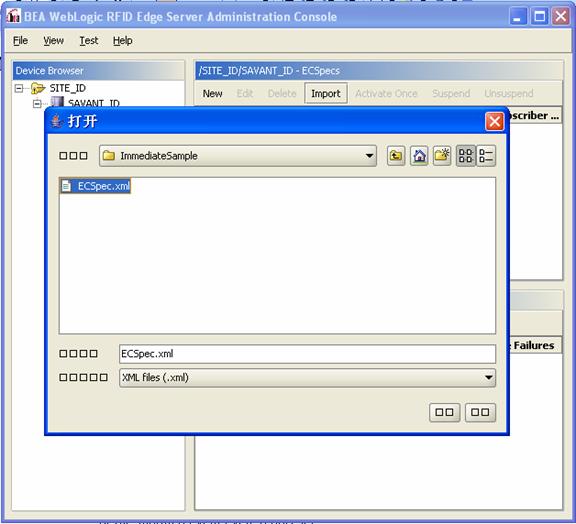Go up one folder level icon
Viewport: 576px width, 524px height.
pos(396,156)
